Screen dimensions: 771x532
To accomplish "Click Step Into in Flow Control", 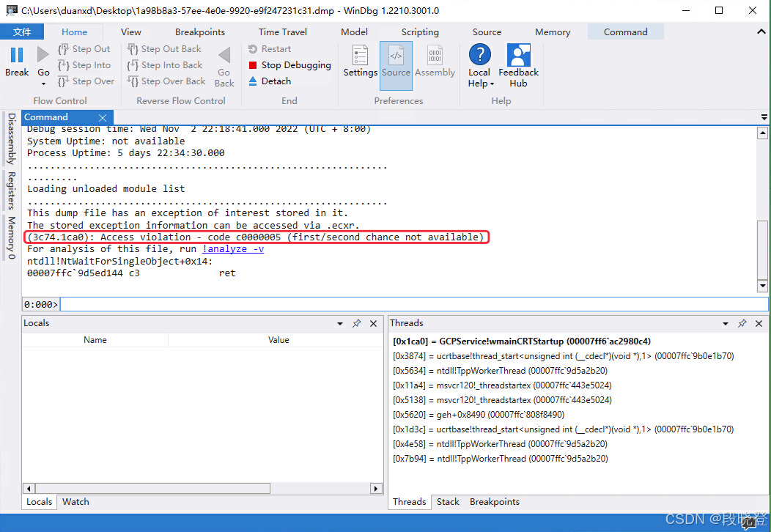I will [84, 65].
